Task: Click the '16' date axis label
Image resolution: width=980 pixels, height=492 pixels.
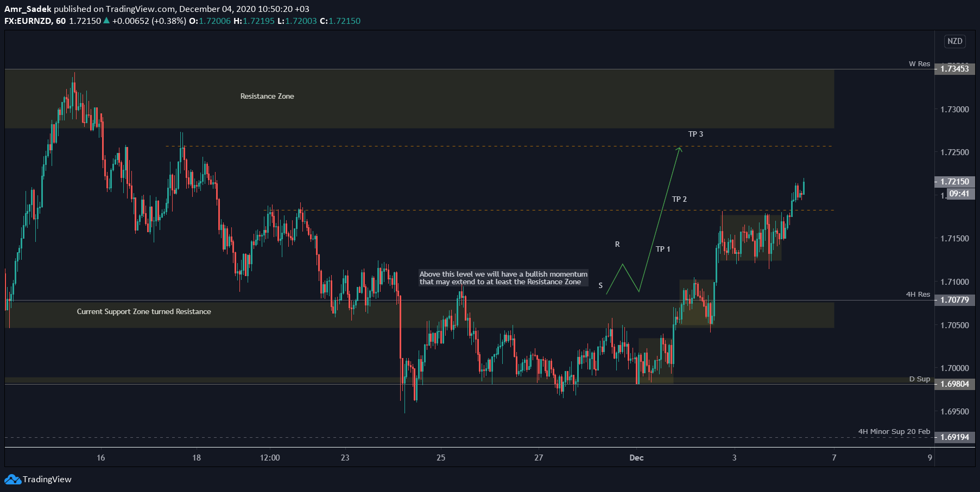Action: [x=100, y=458]
